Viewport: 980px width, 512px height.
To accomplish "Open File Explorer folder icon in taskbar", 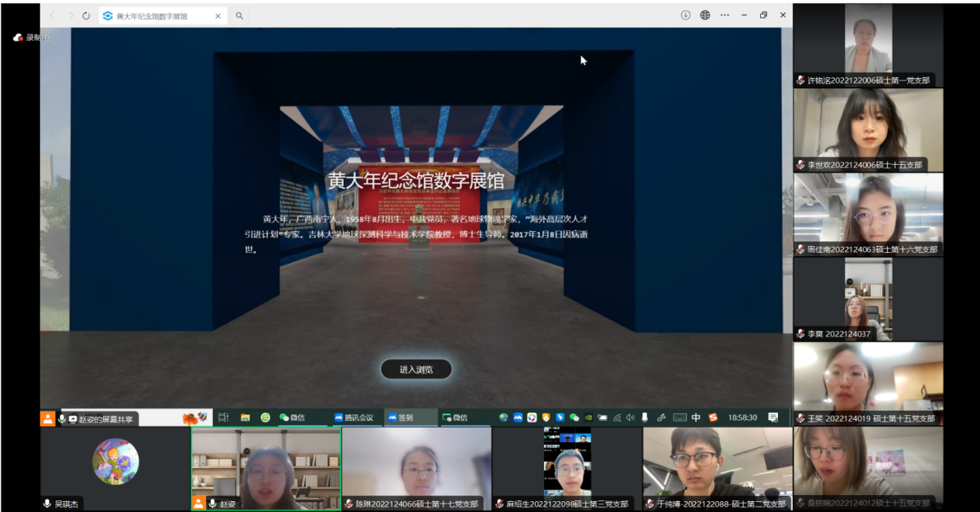I will (x=245, y=418).
